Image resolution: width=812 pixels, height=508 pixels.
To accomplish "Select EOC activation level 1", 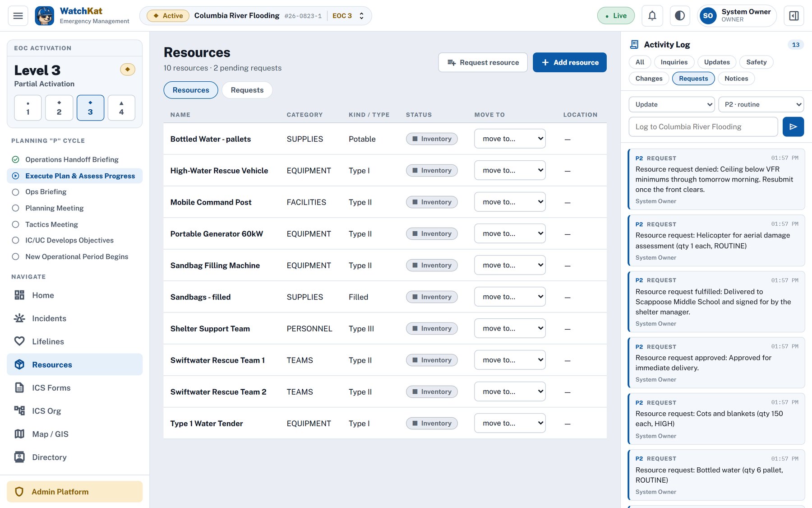I will tap(28, 108).
